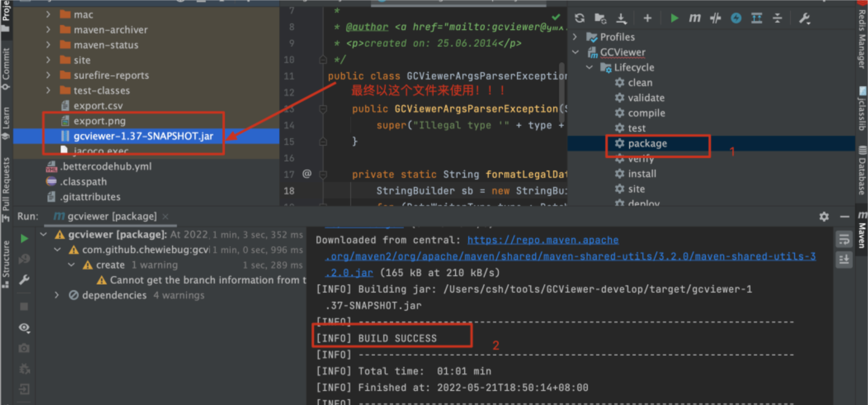Expand the mac folder
Image resolution: width=868 pixels, height=405 pixels.
click(48, 14)
